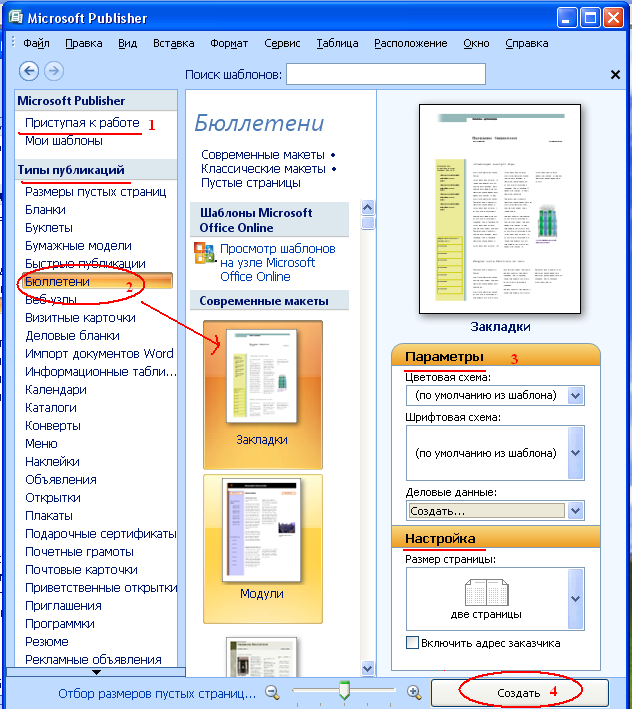This screenshot has height=709, width=632.
Task: Select 'Почетные грамоты' publication type
Action: click(79, 552)
